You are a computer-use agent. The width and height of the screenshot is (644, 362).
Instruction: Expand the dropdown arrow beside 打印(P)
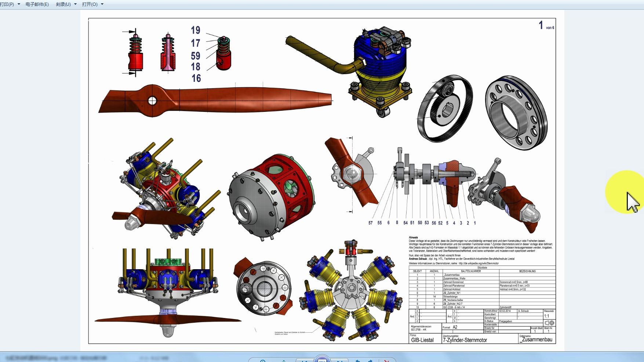tap(19, 4)
